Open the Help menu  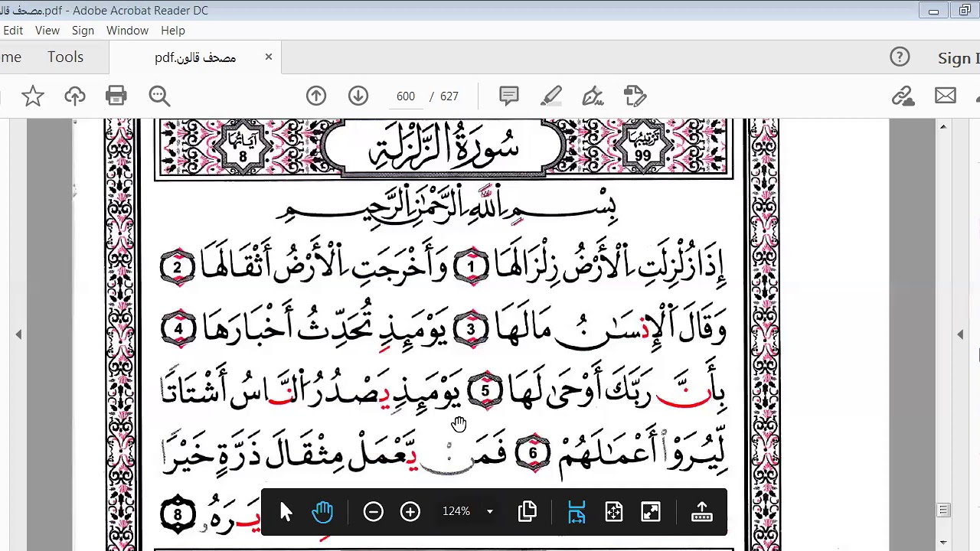click(173, 31)
